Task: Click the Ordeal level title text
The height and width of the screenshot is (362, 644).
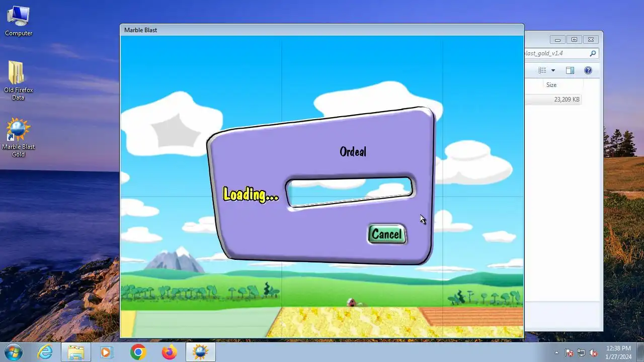Action: [x=353, y=151]
